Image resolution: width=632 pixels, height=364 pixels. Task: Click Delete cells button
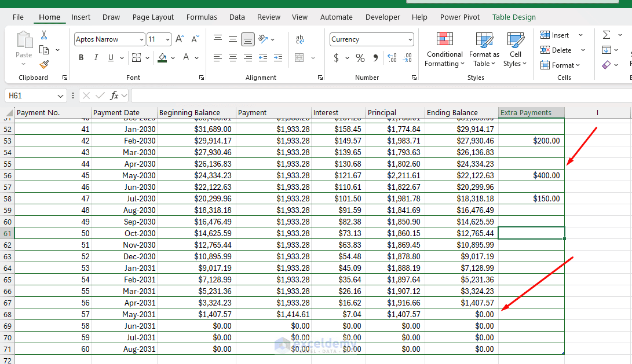[x=556, y=50]
